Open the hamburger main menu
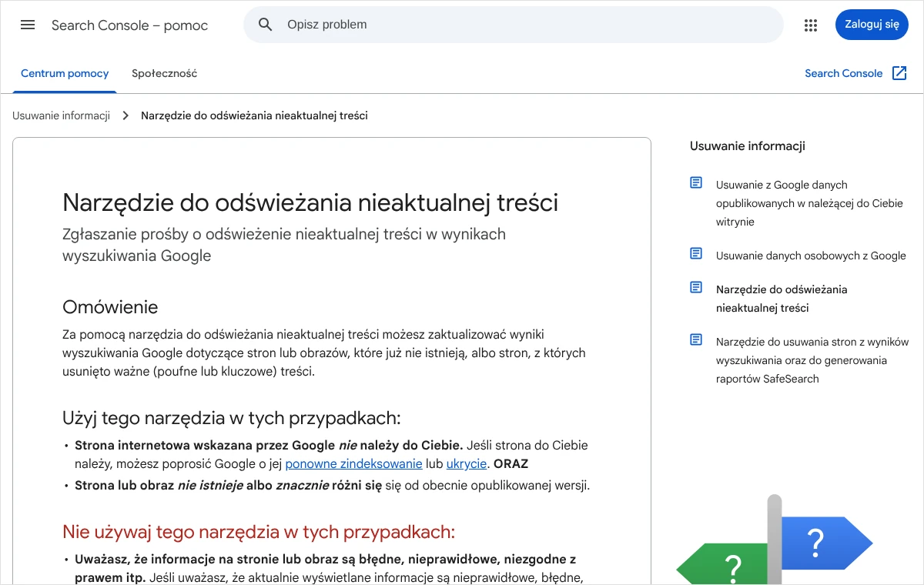The height and width of the screenshot is (585, 924). click(28, 25)
